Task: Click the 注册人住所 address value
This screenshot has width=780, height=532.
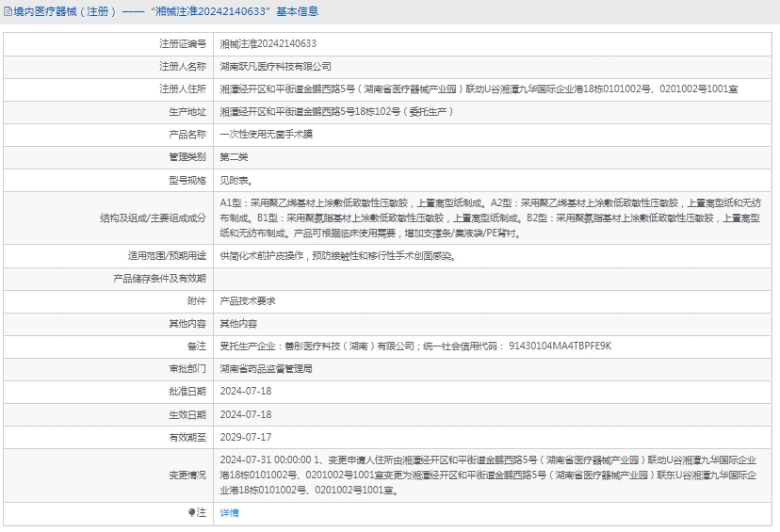Action: [479, 89]
